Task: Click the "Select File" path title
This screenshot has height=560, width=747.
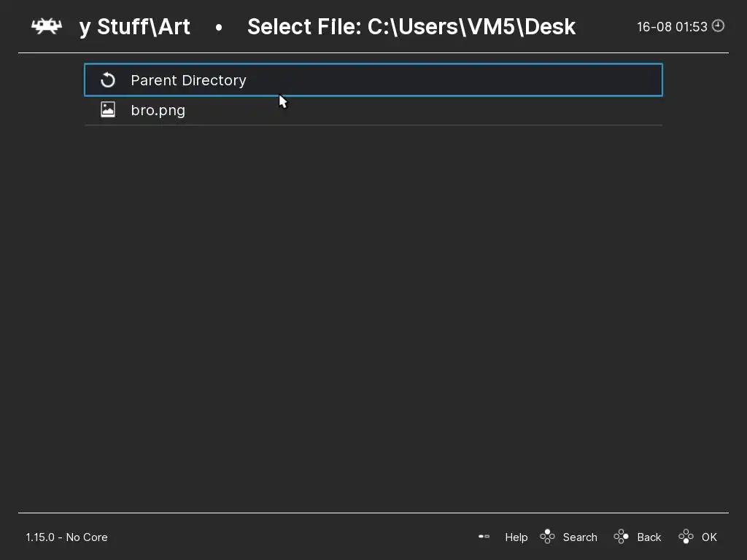Action: pos(411,27)
